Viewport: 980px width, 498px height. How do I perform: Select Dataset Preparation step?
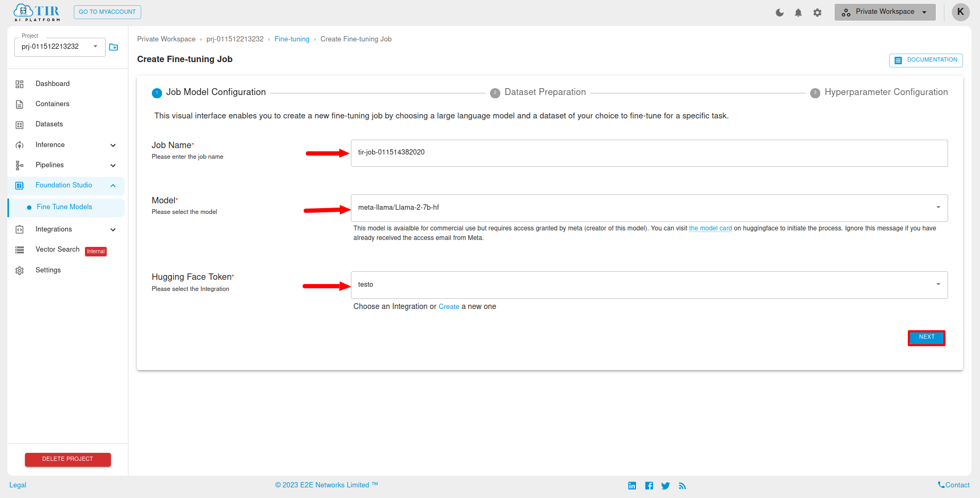[x=538, y=92]
